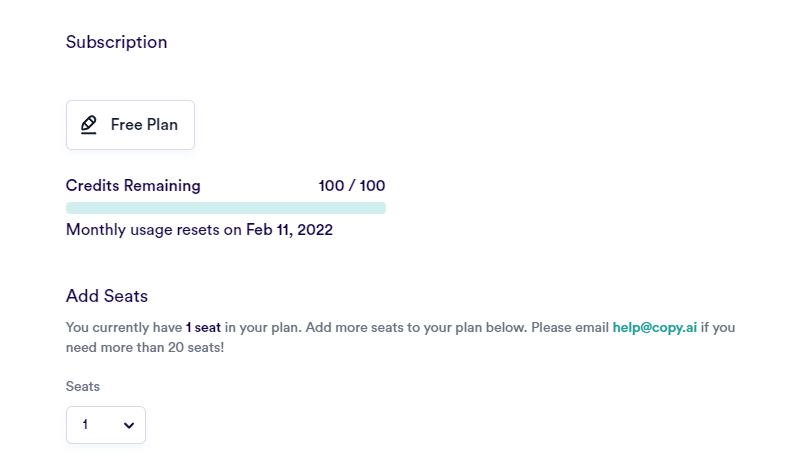
Task: Click the Free Plan button label
Action: coord(144,125)
